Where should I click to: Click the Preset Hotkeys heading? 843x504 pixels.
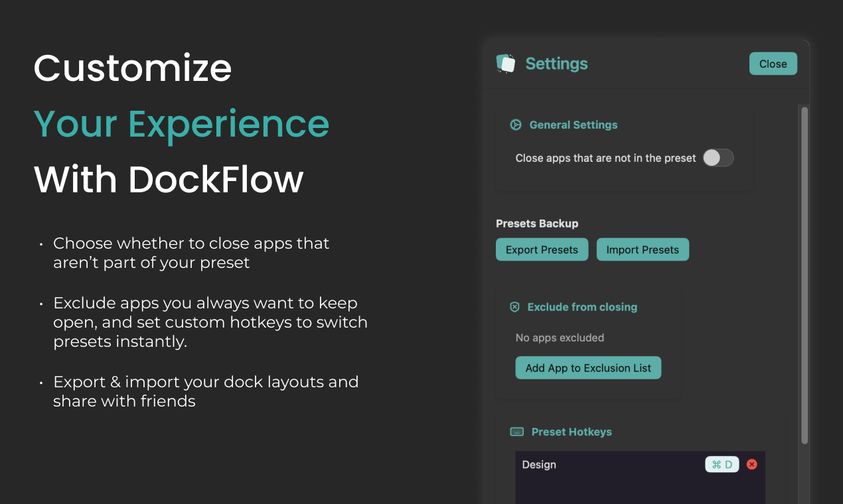point(572,432)
